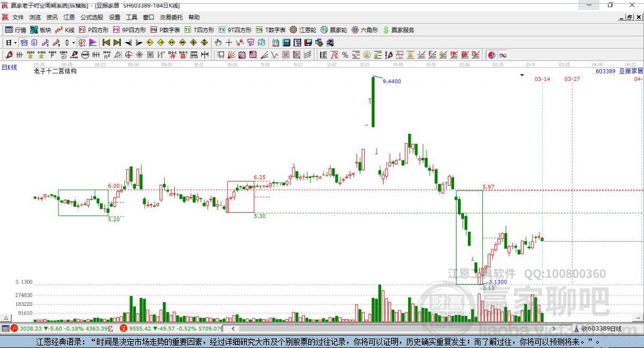This screenshot has width=644, height=348.
Task: Switch to the K线 chart view
Action: (x=65, y=30)
